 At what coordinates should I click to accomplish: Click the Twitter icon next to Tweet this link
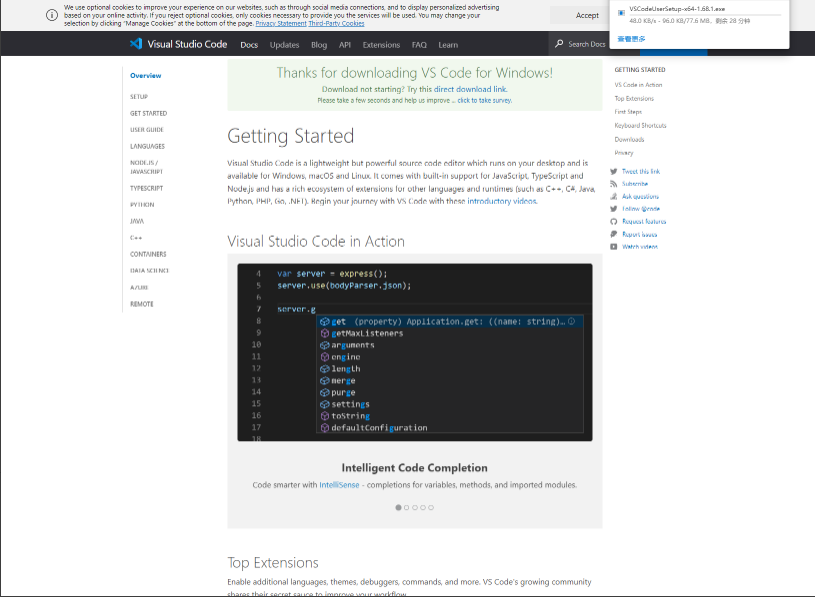pos(615,171)
